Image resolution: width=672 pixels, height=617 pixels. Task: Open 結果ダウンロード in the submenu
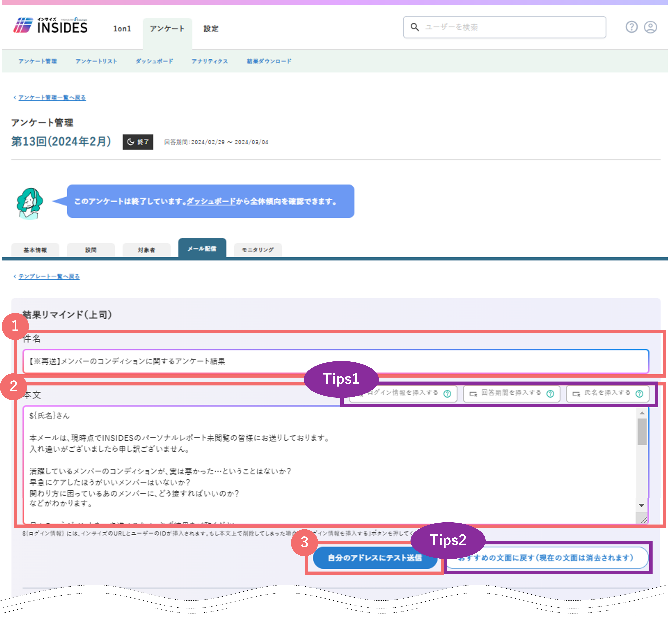coord(269,61)
